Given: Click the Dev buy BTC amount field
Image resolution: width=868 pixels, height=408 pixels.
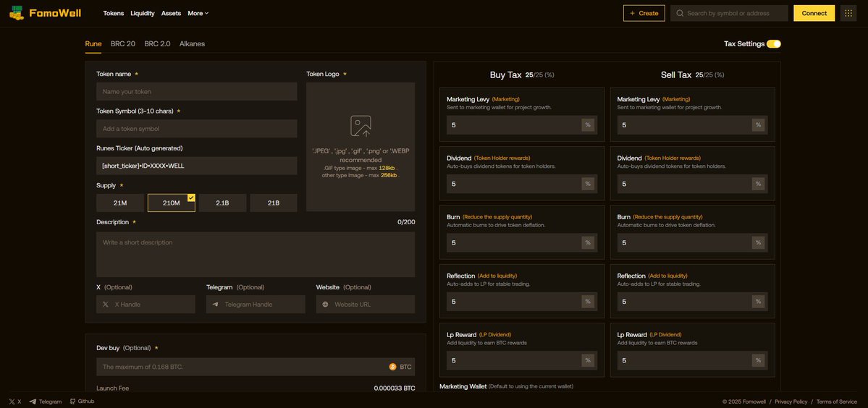Looking at the screenshot, I should coord(256,367).
